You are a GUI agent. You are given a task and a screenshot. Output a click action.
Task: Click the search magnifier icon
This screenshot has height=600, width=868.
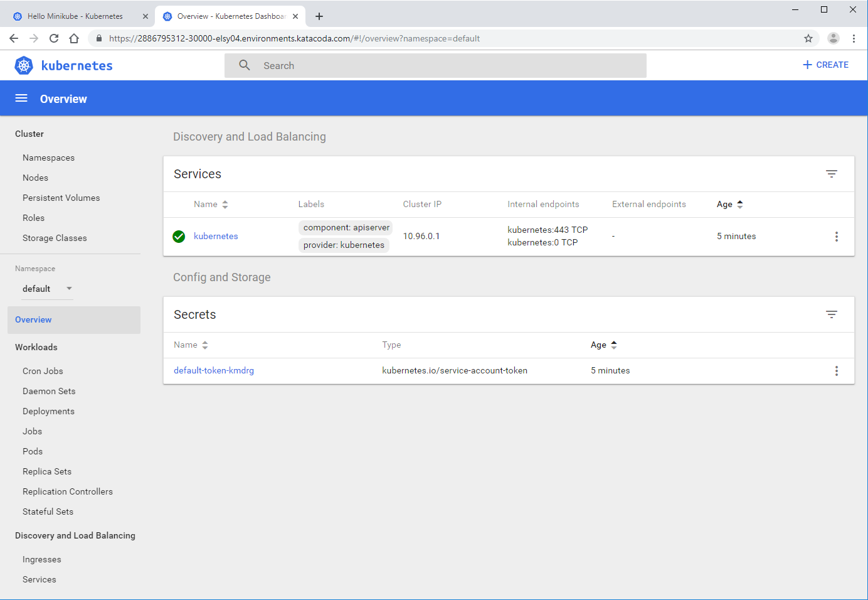pyautogui.click(x=245, y=65)
